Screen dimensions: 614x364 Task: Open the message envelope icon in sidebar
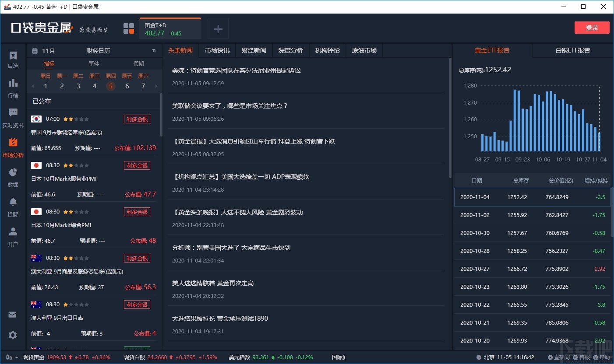point(13,314)
